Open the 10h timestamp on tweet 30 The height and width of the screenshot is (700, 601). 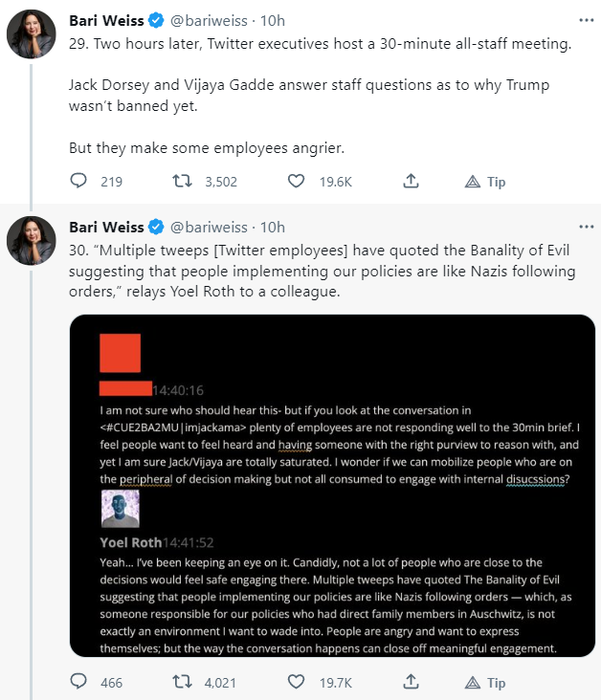tap(274, 227)
